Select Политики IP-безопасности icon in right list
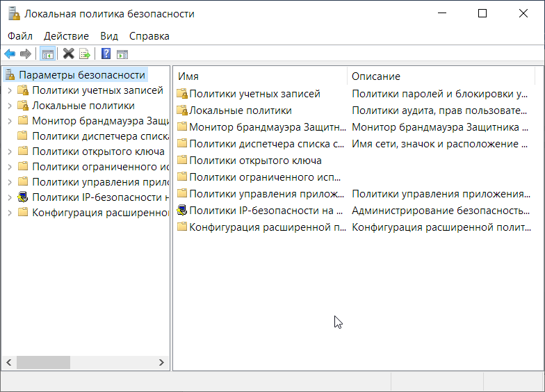 182,210
